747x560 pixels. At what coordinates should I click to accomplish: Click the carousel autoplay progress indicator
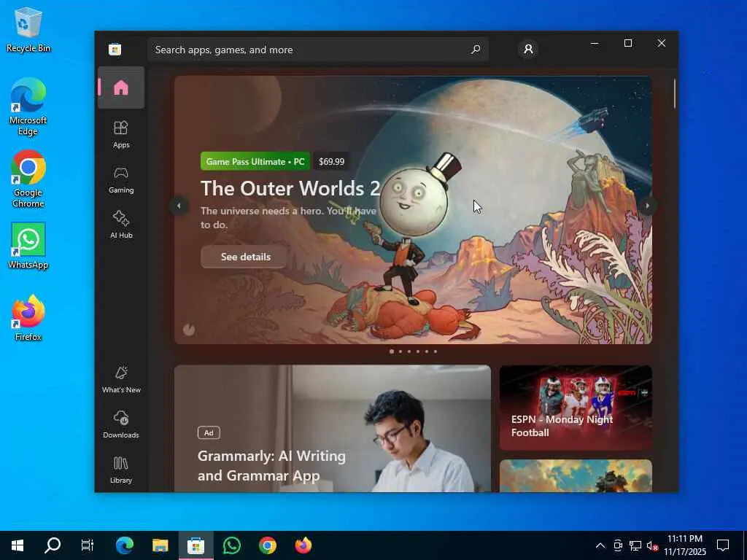pyautogui.click(x=189, y=330)
